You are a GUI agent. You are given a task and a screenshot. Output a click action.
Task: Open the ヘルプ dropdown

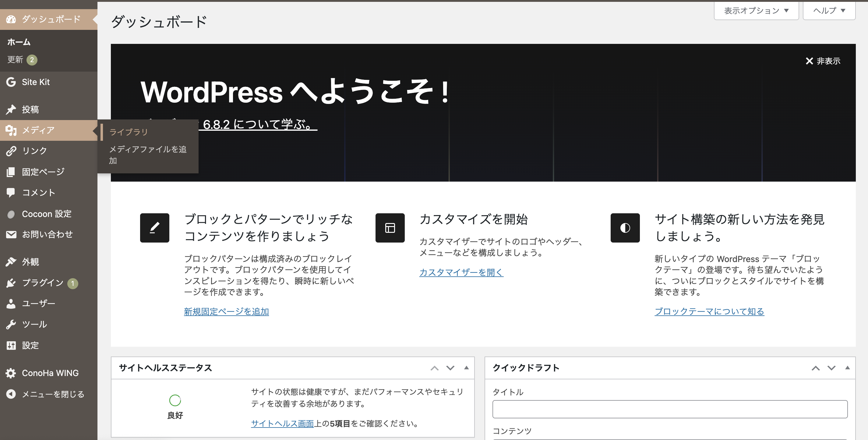(x=829, y=10)
